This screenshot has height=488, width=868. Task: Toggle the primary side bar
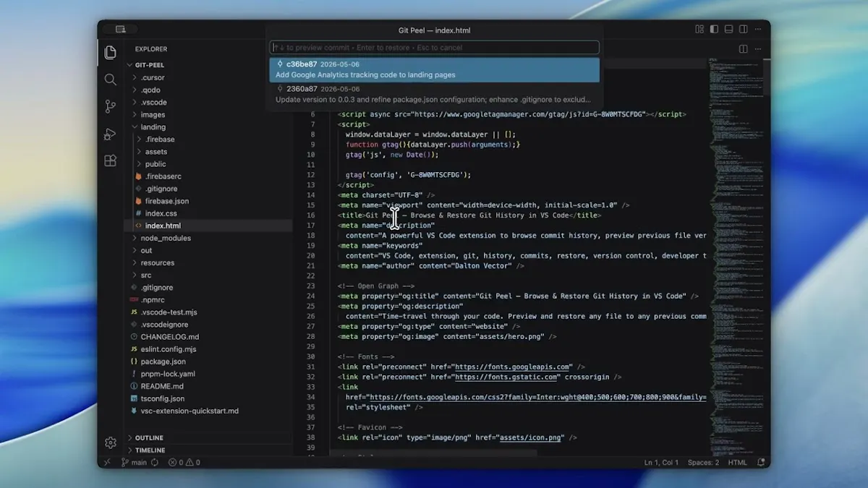(x=715, y=30)
